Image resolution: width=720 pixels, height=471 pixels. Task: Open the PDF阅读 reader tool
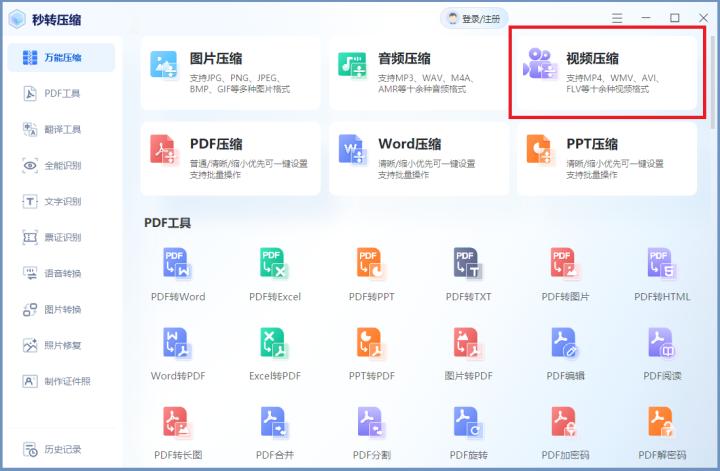coord(662,354)
